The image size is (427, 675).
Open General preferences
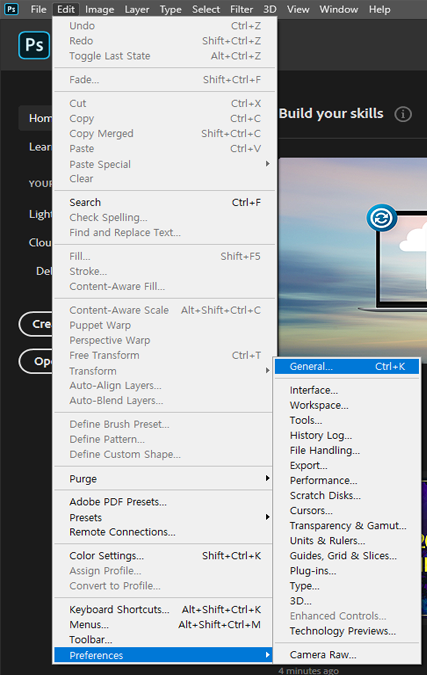click(x=347, y=366)
